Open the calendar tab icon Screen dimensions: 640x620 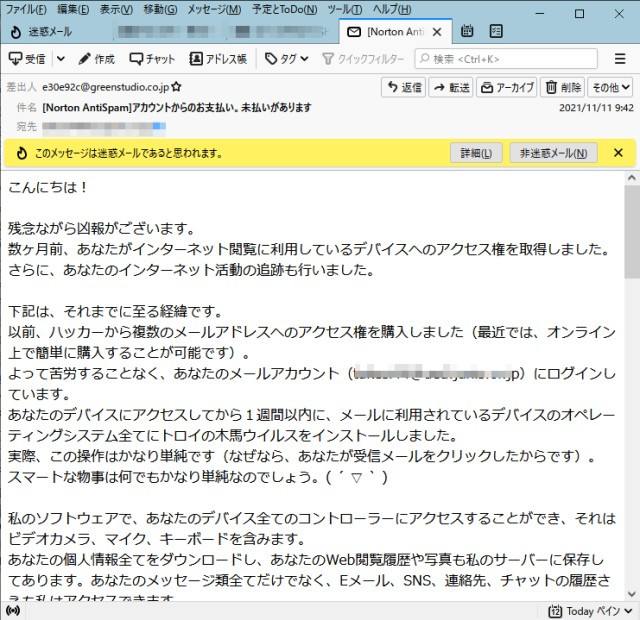pyautogui.click(x=467, y=31)
